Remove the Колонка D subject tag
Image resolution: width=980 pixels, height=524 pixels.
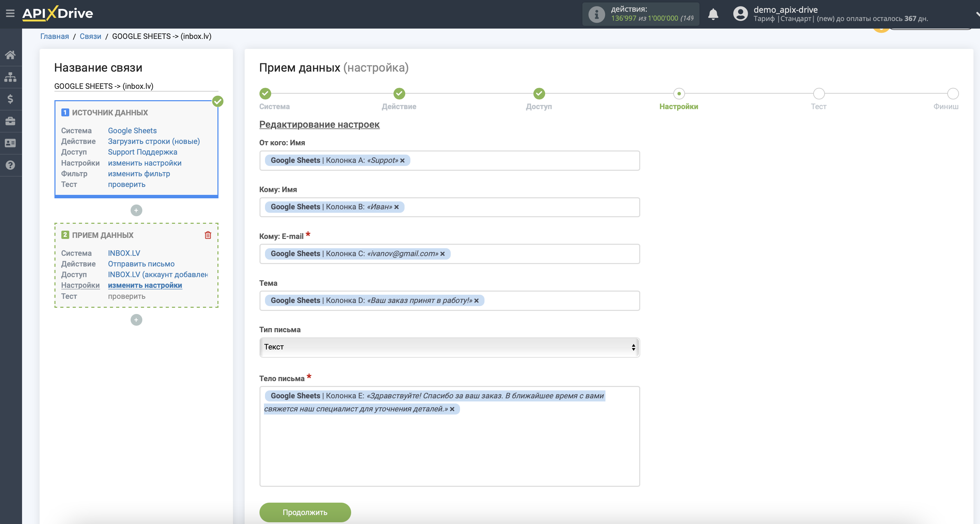tap(476, 301)
